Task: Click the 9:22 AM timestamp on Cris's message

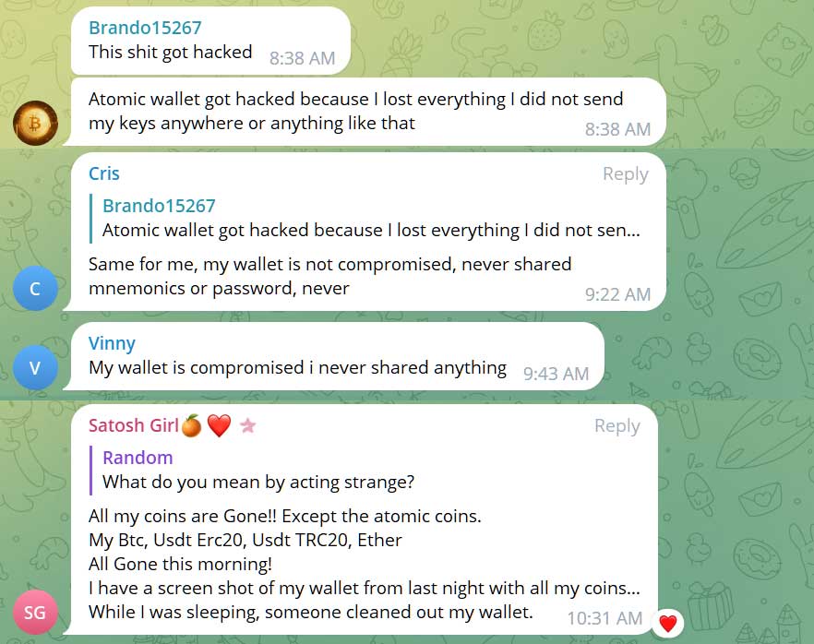Action: point(617,295)
